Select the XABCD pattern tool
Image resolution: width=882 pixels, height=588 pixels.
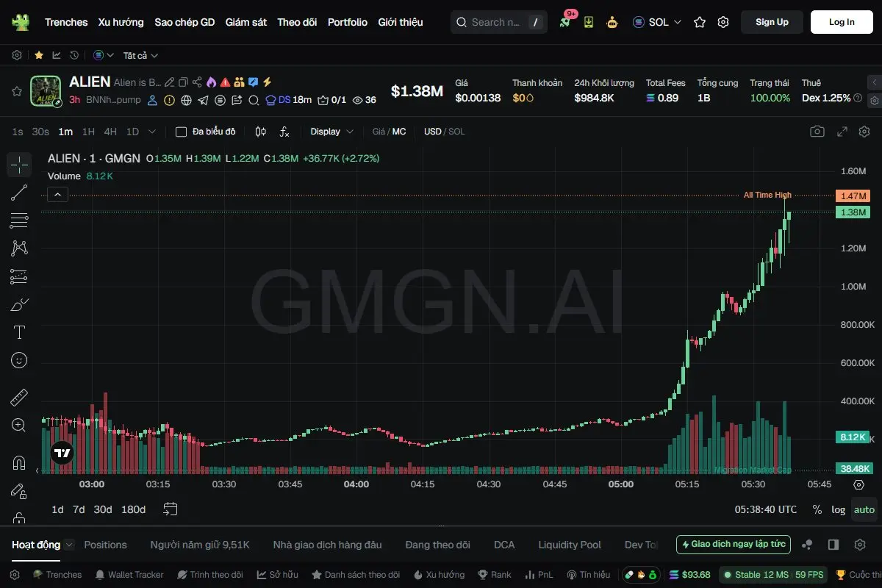tap(19, 248)
